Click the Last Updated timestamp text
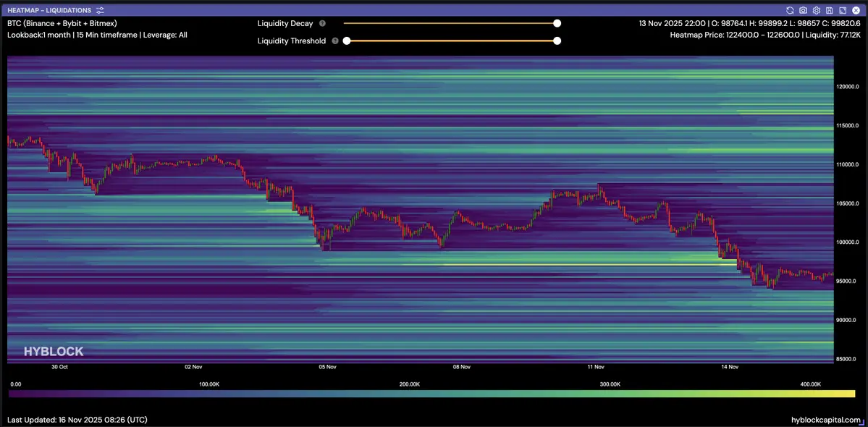 (x=77, y=420)
